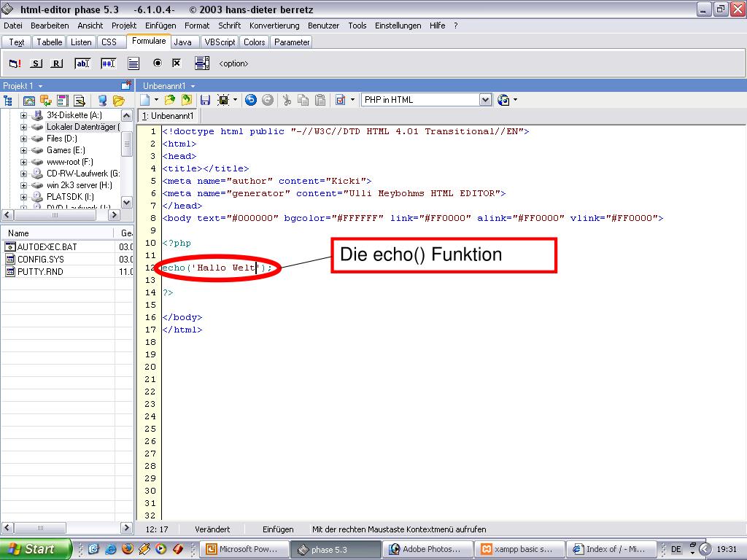The width and height of the screenshot is (747, 560).
Task: Open the Konvertierung menu
Action: 274,26
